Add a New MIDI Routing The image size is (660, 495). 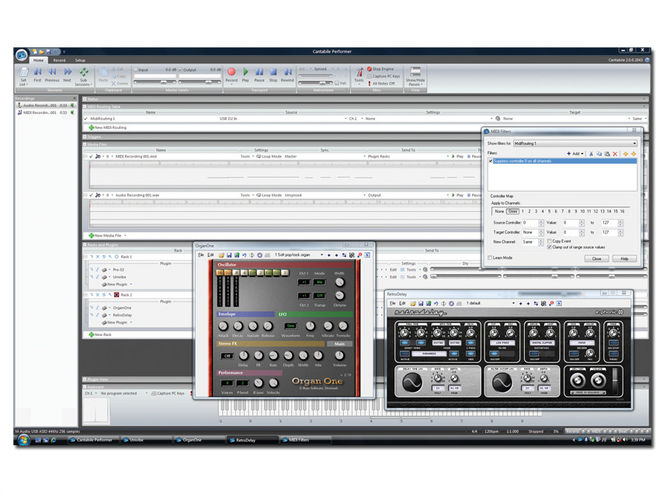[107, 127]
